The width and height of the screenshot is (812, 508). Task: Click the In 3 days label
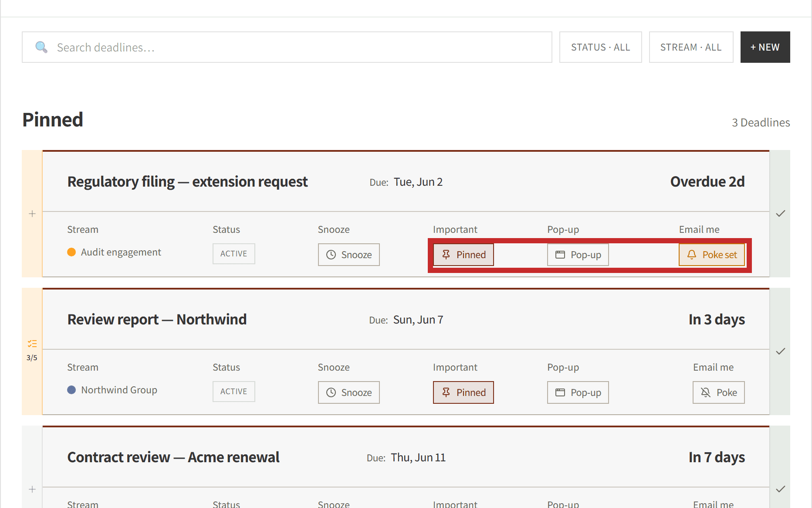coord(717,320)
